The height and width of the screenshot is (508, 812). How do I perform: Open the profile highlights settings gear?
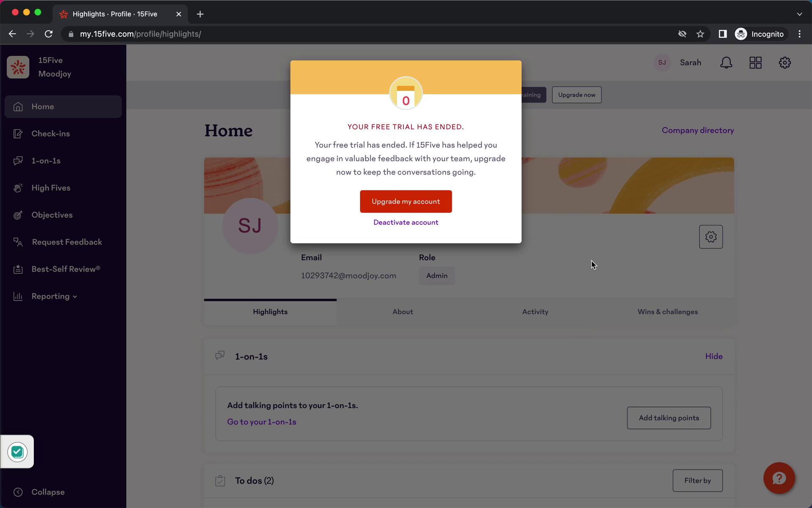click(x=710, y=237)
